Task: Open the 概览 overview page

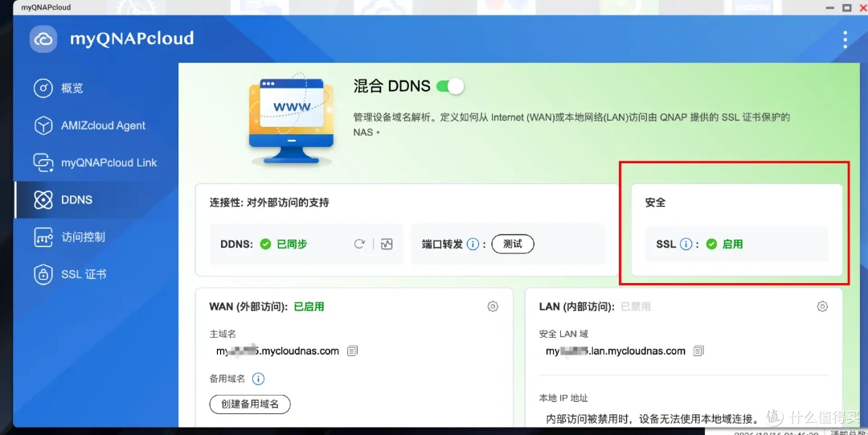Action: [58, 88]
